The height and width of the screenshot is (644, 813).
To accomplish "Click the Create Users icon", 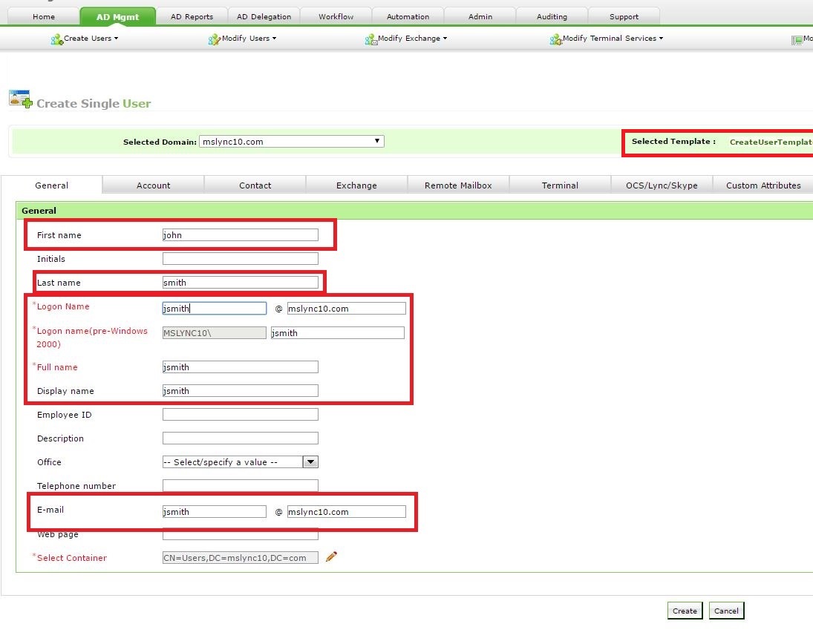I will pos(56,39).
